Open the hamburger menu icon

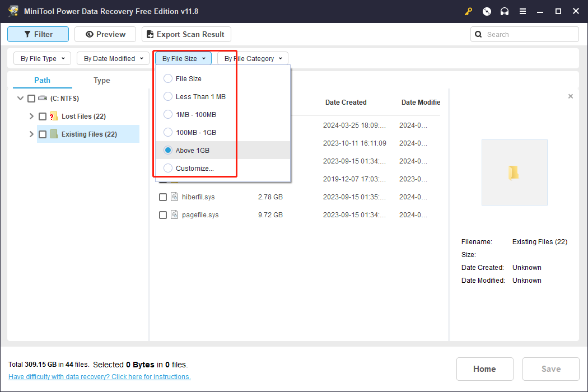click(x=522, y=11)
